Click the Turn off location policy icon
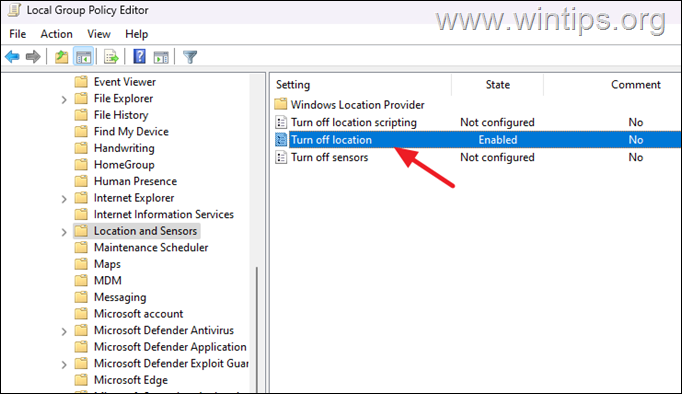 pyautogui.click(x=281, y=140)
